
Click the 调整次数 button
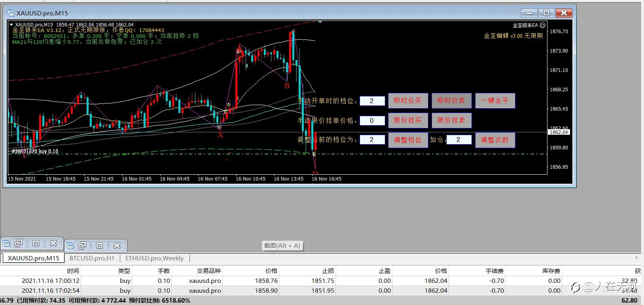click(495, 140)
